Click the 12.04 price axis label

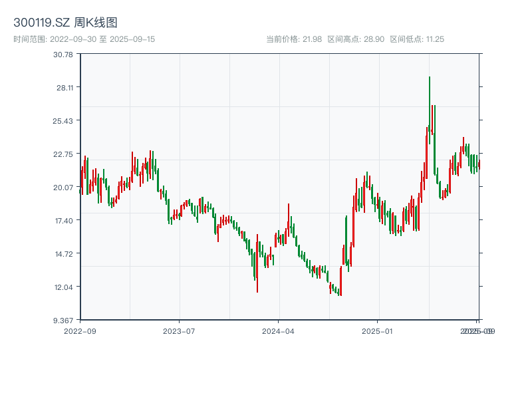point(63,287)
